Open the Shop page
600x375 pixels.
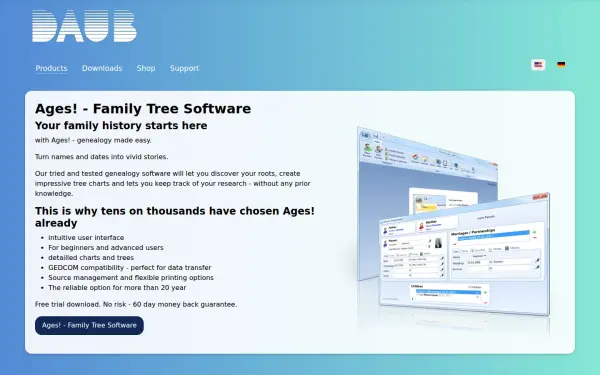pos(146,68)
